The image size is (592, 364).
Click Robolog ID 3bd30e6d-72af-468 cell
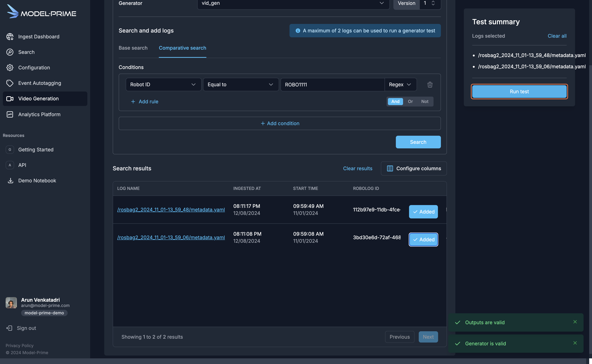pos(377,237)
